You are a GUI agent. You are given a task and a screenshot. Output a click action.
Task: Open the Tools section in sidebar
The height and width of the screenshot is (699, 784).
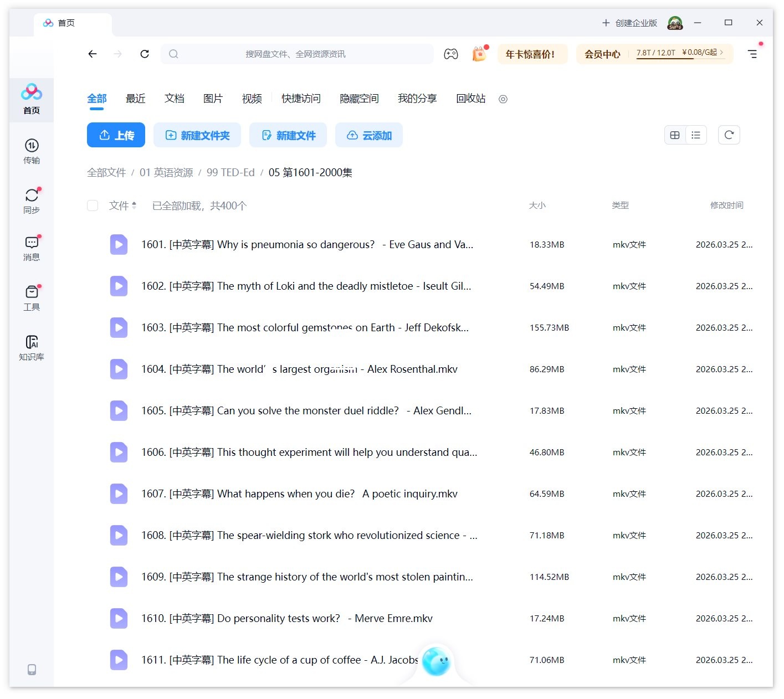coord(32,297)
